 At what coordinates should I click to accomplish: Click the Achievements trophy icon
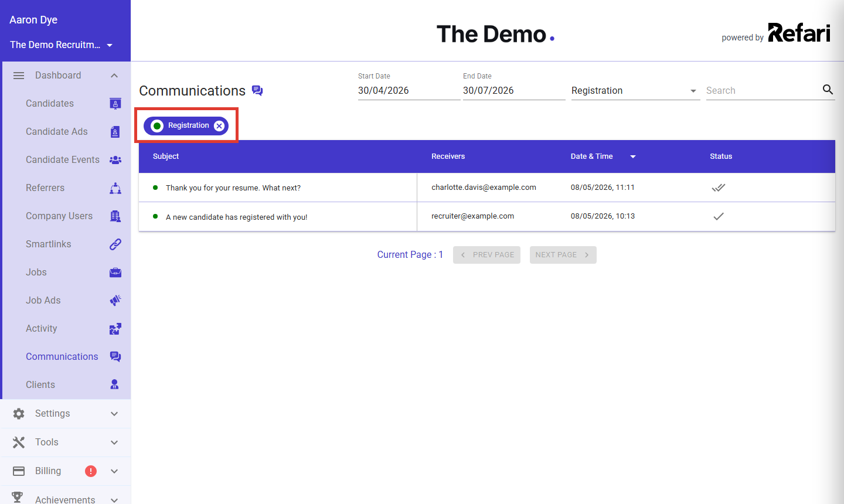(x=18, y=497)
